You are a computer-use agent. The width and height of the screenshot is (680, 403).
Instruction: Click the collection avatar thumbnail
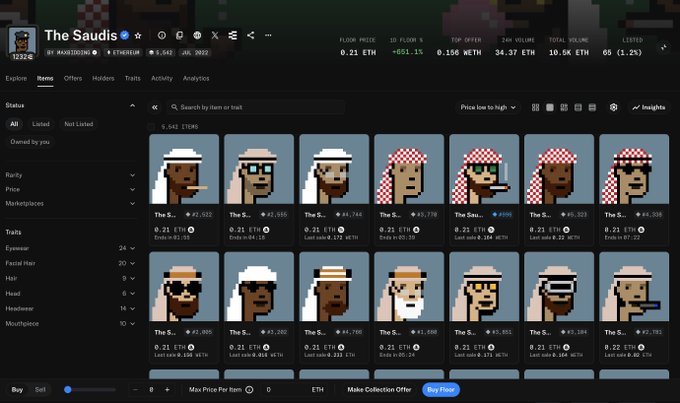(23, 43)
